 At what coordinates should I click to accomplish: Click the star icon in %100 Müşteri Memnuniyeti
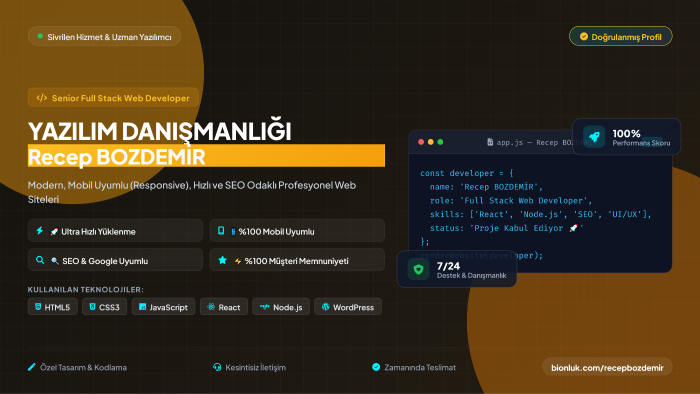[x=222, y=260]
